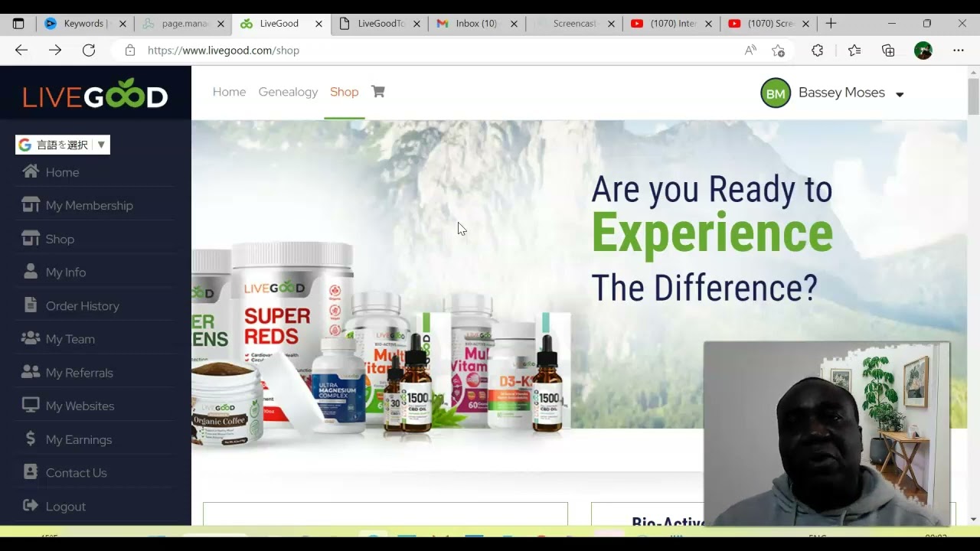Click the My Referrals people icon
The width and height of the screenshot is (980, 551).
tap(31, 372)
